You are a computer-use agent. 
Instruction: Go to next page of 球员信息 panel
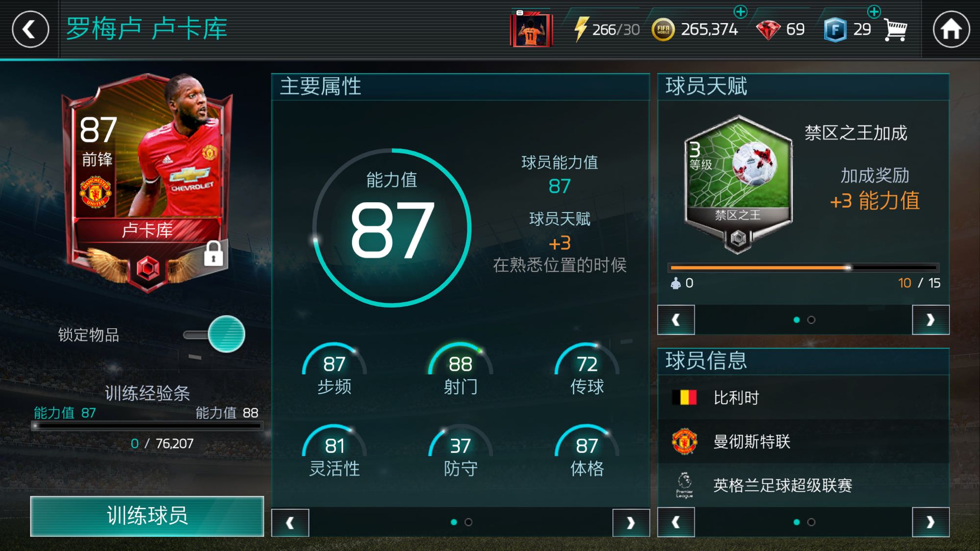coord(931,522)
